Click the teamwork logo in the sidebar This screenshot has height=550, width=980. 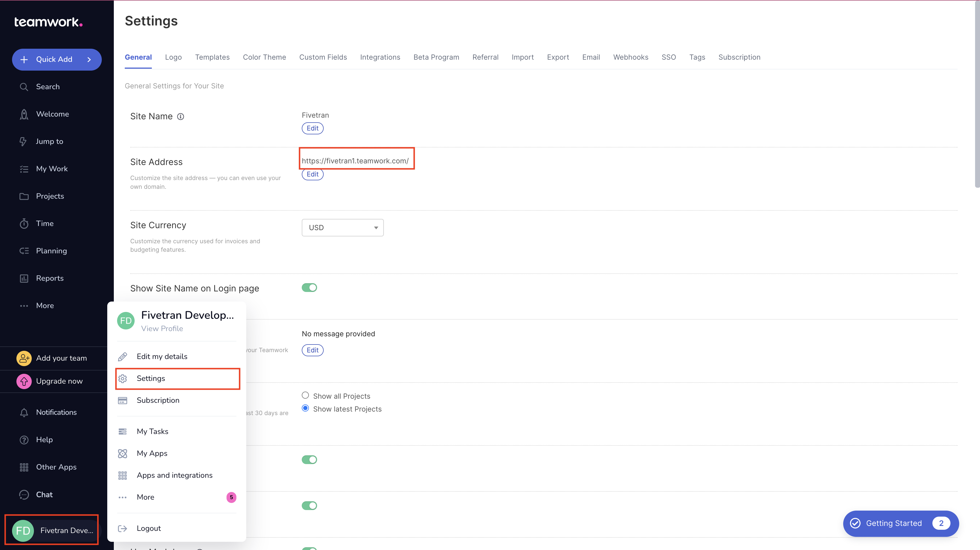[48, 22]
